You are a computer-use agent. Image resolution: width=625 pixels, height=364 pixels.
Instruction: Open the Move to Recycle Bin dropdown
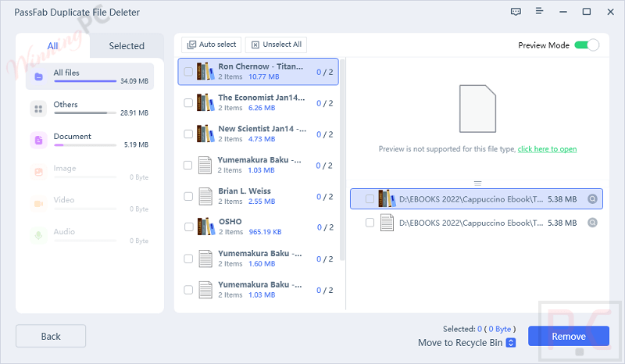pyautogui.click(x=511, y=342)
